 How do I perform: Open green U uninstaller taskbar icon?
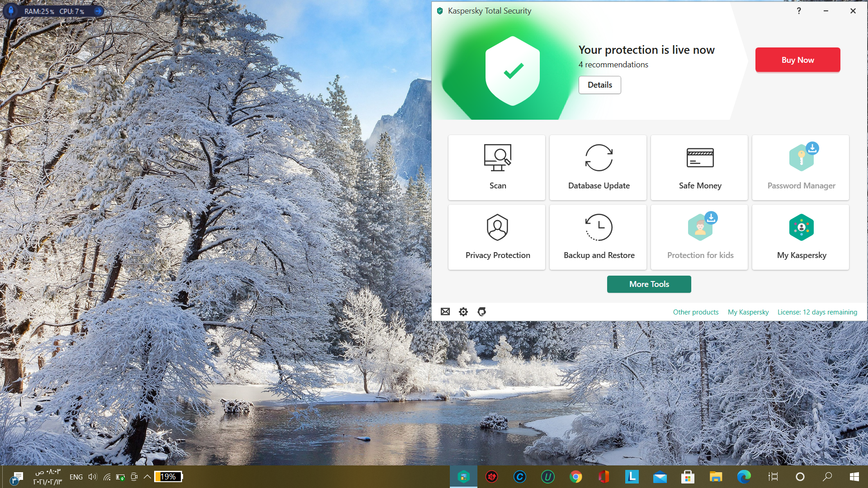pyautogui.click(x=547, y=477)
